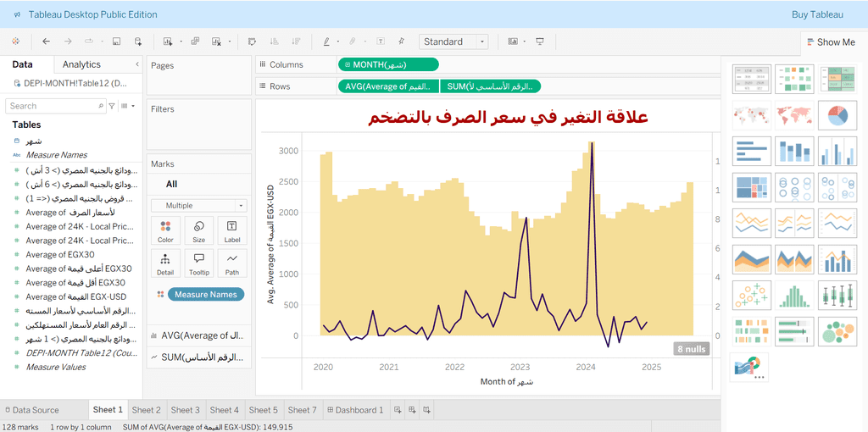
Task: Click the Swap Rows and Columns icon
Action: (252, 42)
